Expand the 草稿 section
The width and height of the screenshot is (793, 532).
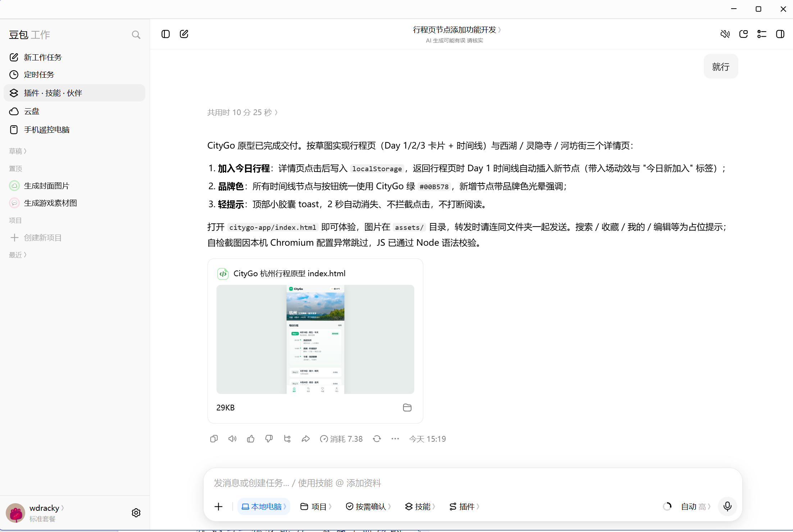pyautogui.click(x=18, y=151)
